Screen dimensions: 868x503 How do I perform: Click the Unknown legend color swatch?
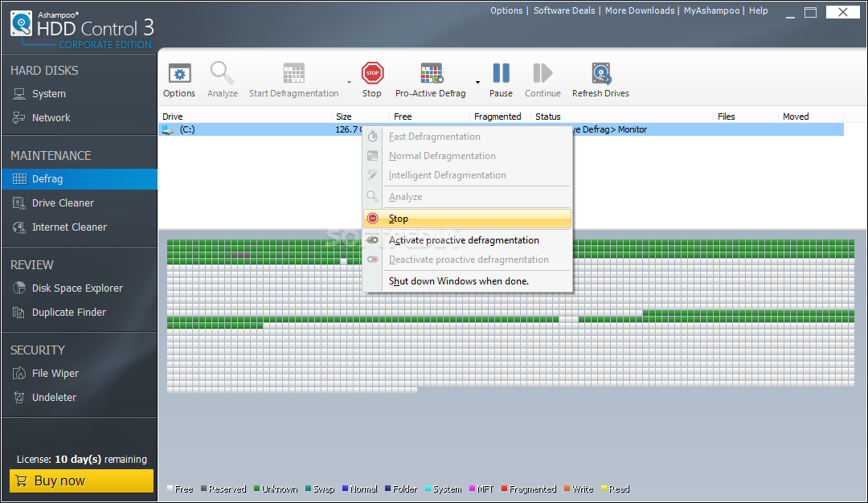pos(257,489)
